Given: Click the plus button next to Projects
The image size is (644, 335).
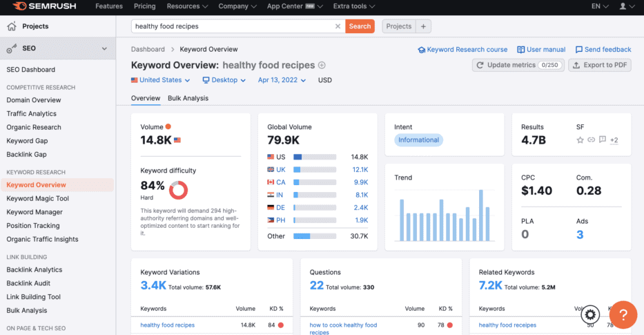Looking at the screenshot, I should (x=423, y=26).
